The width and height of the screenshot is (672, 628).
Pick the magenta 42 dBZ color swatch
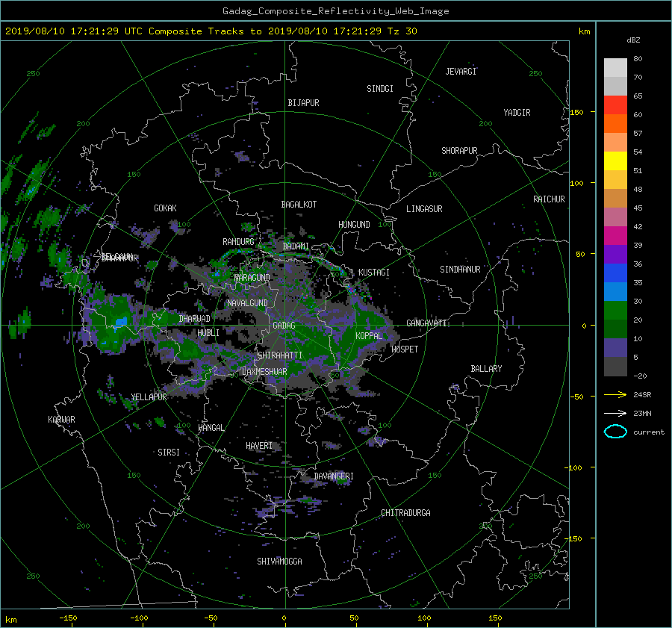click(x=615, y=235)
